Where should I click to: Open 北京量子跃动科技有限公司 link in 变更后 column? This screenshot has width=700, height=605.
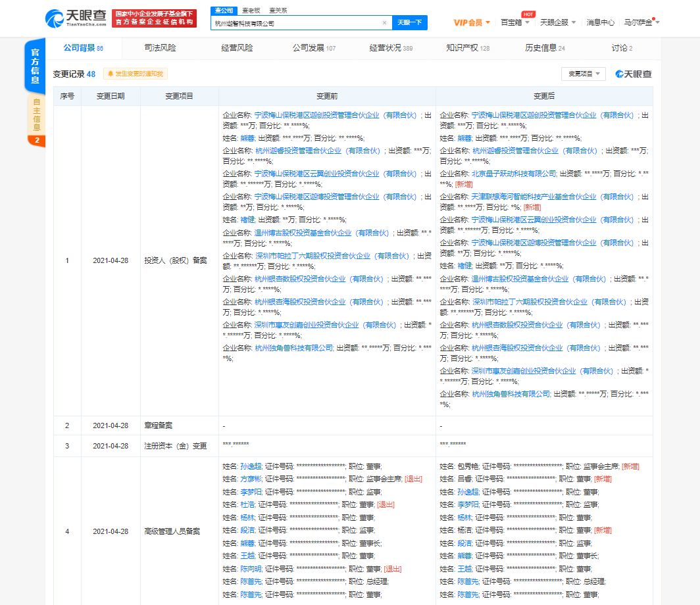[514, 174]
